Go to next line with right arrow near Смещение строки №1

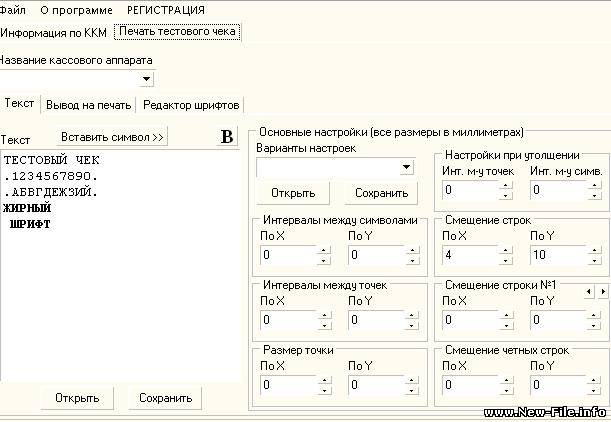603,291
